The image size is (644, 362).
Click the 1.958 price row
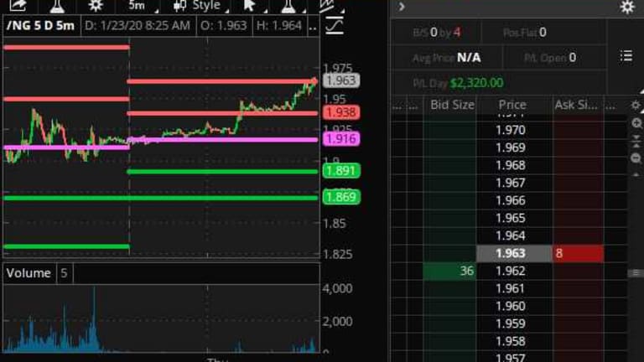coord(510,342)
